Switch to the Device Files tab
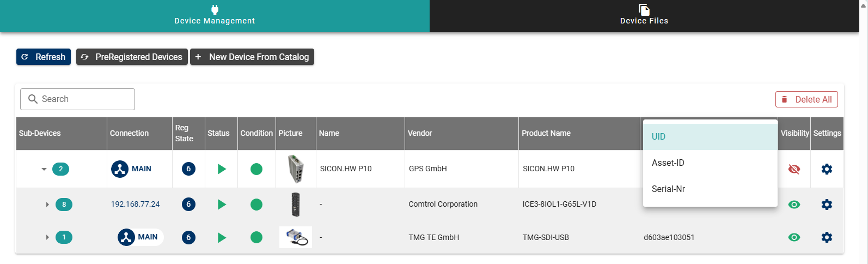The width and height of the screenshot is (868, 264). [644, 16]
